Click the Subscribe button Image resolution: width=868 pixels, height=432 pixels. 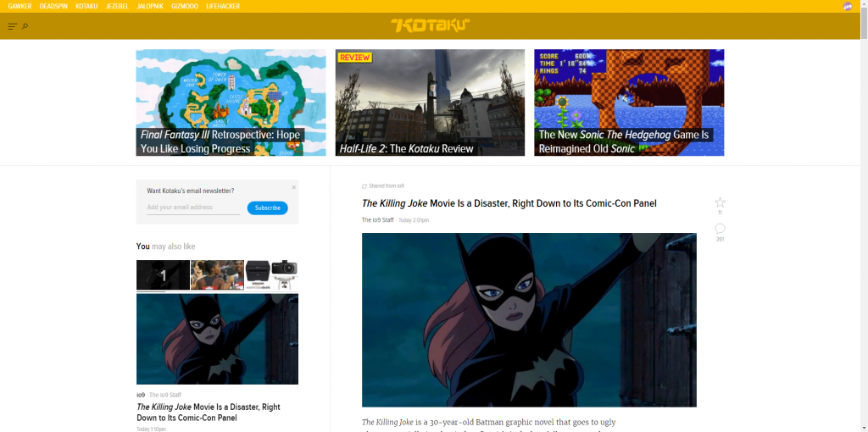point(267,208)
